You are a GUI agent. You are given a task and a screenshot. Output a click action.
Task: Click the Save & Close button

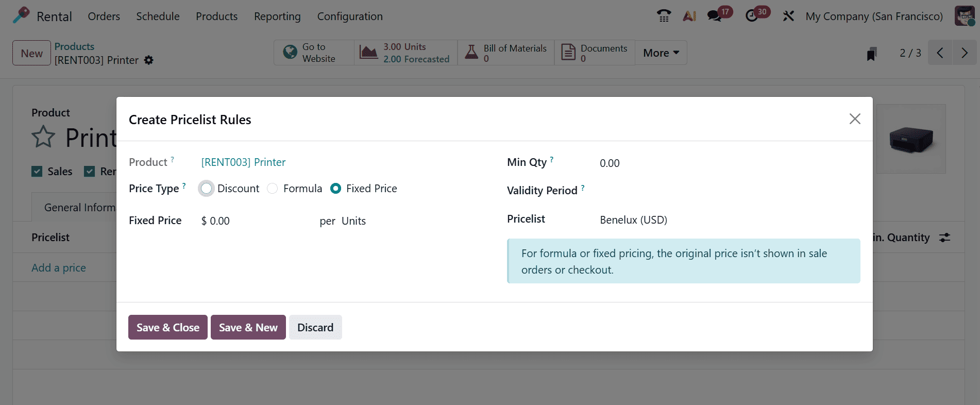[167, 327]
